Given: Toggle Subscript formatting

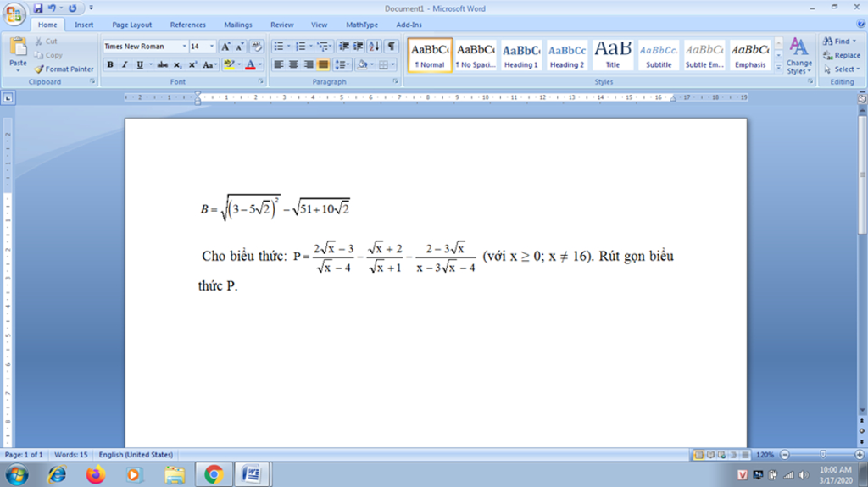Looking at the screenshot, I should [x=177, y=64].
